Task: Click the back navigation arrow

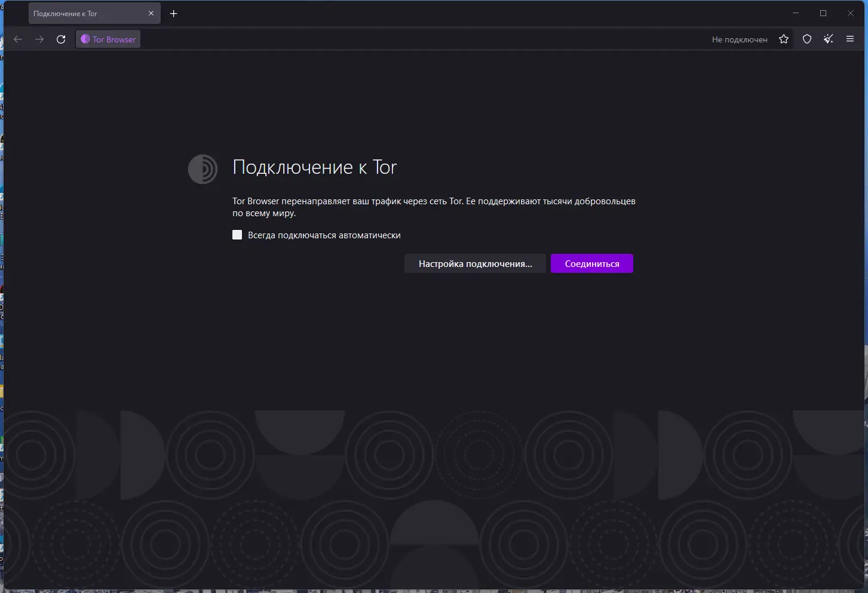Action: coord(18,39)
